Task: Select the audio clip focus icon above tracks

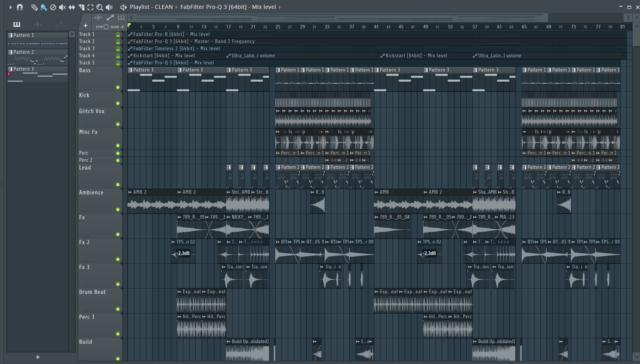Action: point(98,18)
